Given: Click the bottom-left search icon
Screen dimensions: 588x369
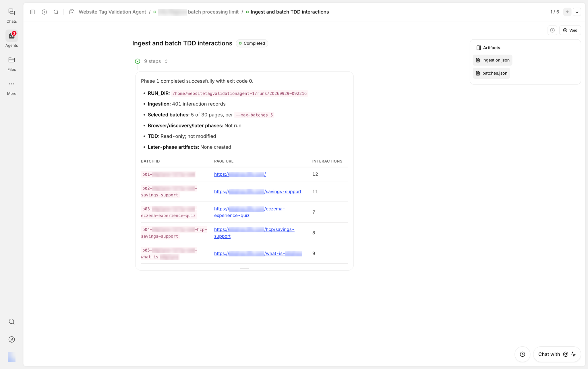Looking at the screenshot, I should (x=11, y=322).
